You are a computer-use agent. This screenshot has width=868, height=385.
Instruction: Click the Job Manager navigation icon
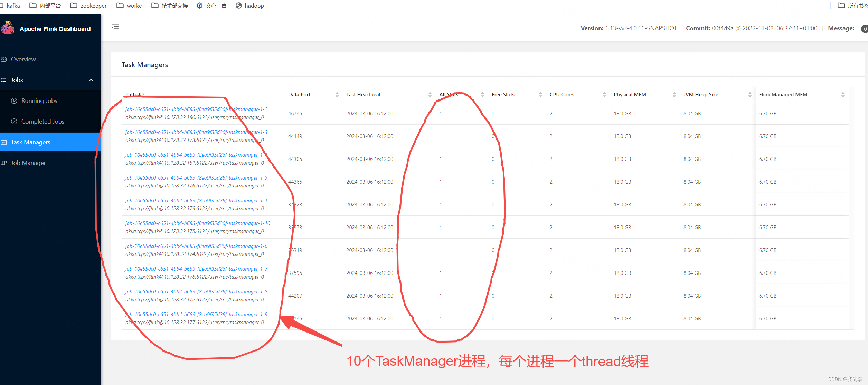6,163
